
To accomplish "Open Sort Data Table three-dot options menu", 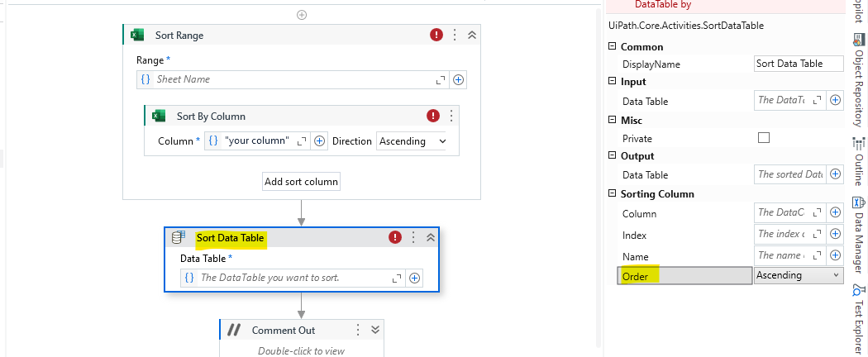I will 413,237.
